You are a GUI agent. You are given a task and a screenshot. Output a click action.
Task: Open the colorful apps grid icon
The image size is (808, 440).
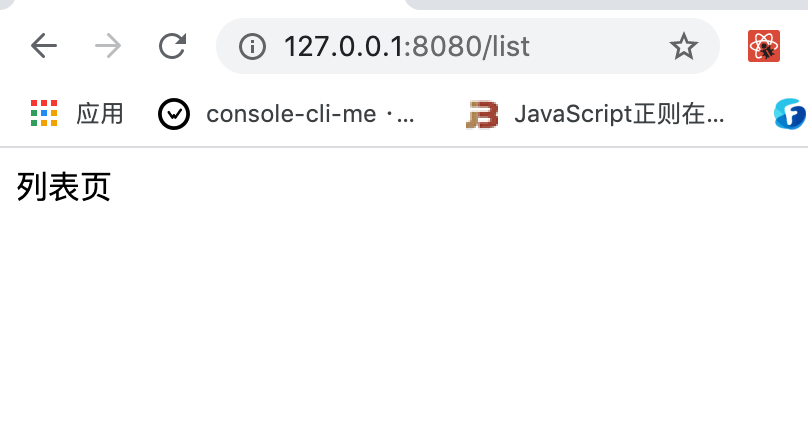[44, 114]
